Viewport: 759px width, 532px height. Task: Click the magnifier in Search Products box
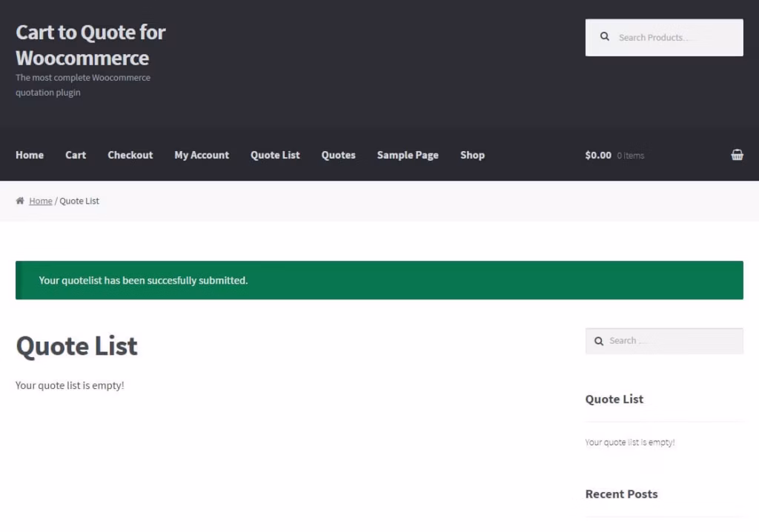click(605, 37)
